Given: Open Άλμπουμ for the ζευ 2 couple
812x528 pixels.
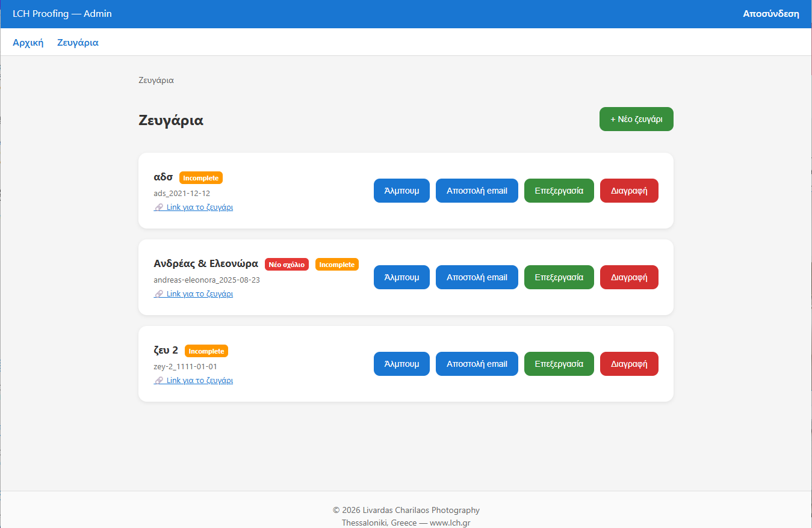Looking at the screenshot, I should (x=401, y=364).
